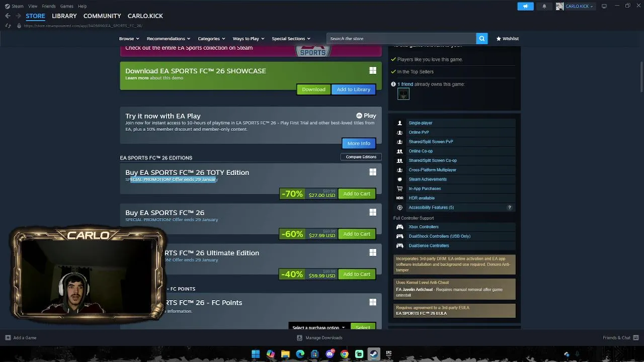
Task: Open the Friends menu
Action: tap(49, 6)
